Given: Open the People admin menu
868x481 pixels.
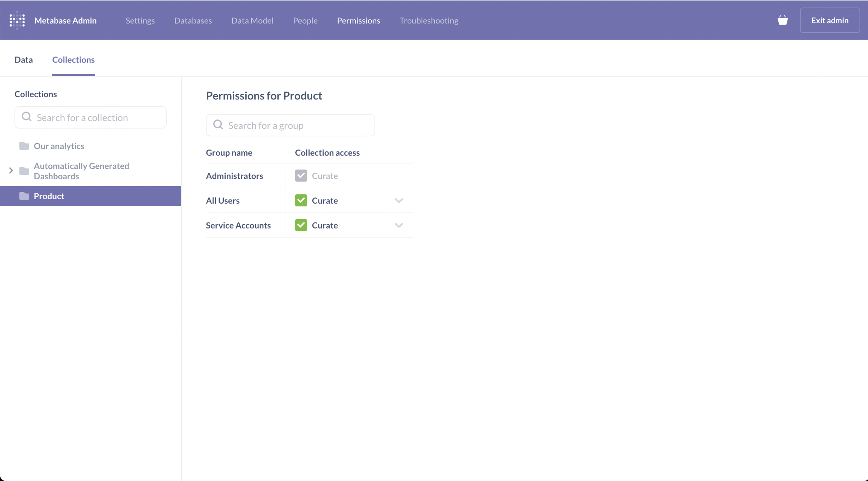Looking at the screenshot, I should point(305,20).
